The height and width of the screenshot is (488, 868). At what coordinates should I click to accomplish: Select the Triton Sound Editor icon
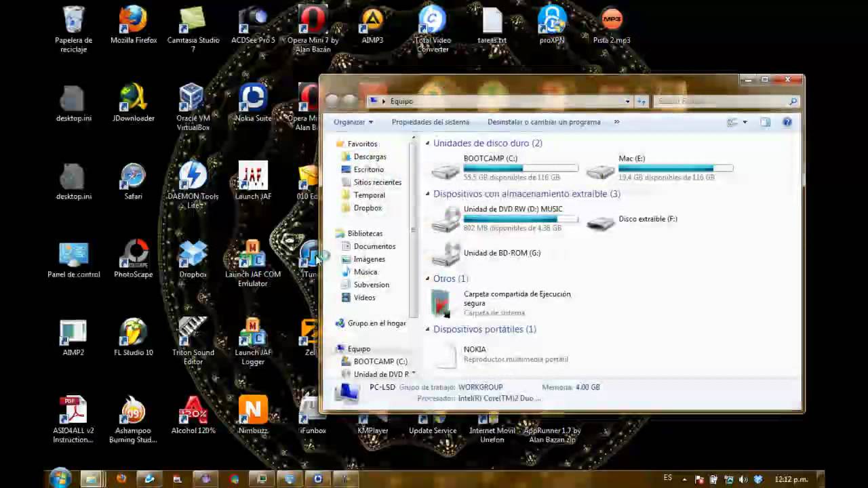(x=193, y=342)
